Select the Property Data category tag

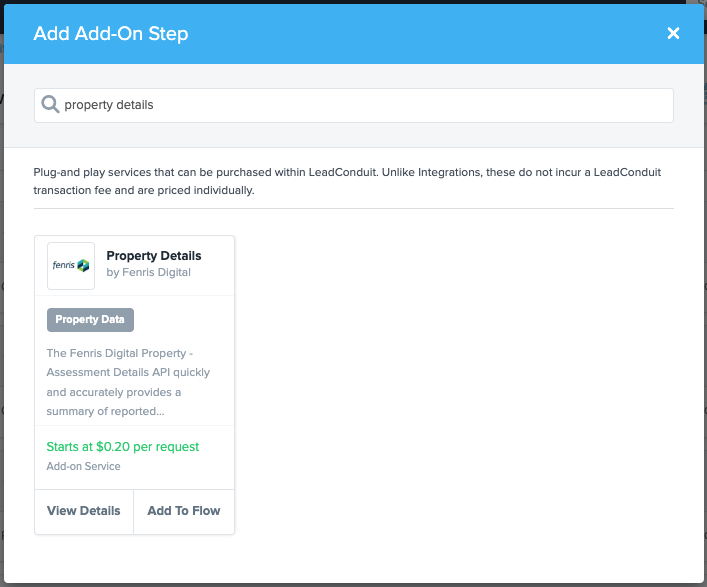coord(90,320)
